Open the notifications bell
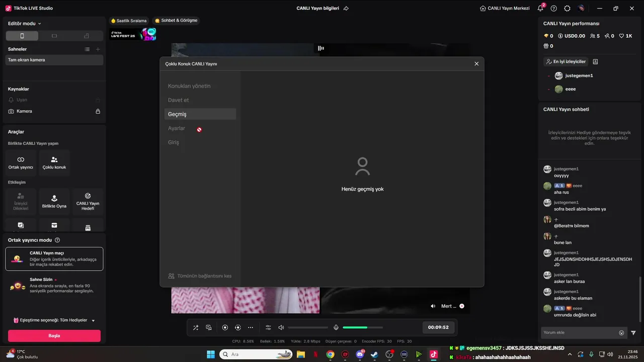The height and width of the screenshot is (362, 644). point(540,8)
